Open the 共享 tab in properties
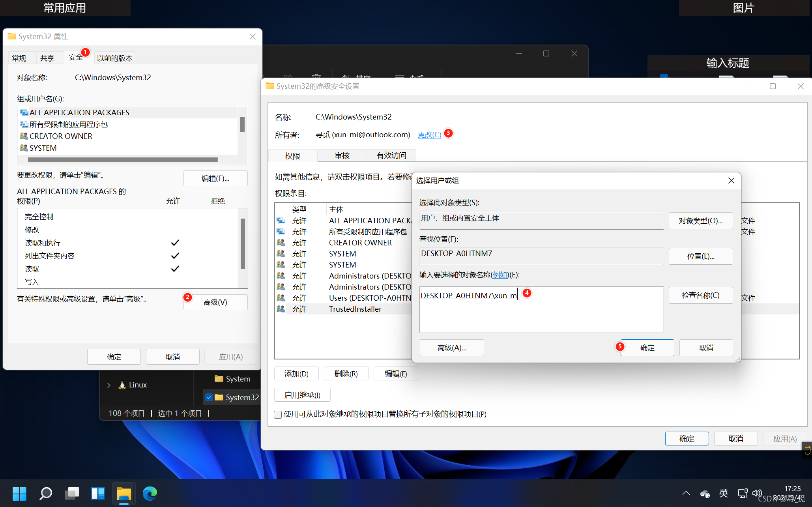This screenshot has width=812, height=507. 47,58
